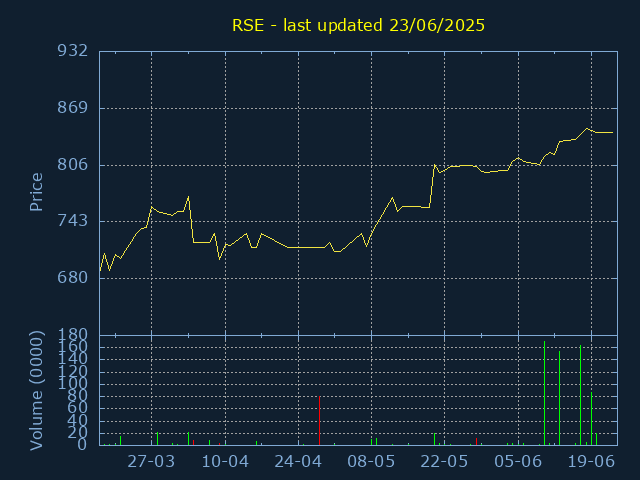Image resolution: width=640 pixels, height=480 pixels.
Task: Click the chart title 'RSE - last updated 23/06/2025'
Action: pyautogui.click(x=358, y=25)
